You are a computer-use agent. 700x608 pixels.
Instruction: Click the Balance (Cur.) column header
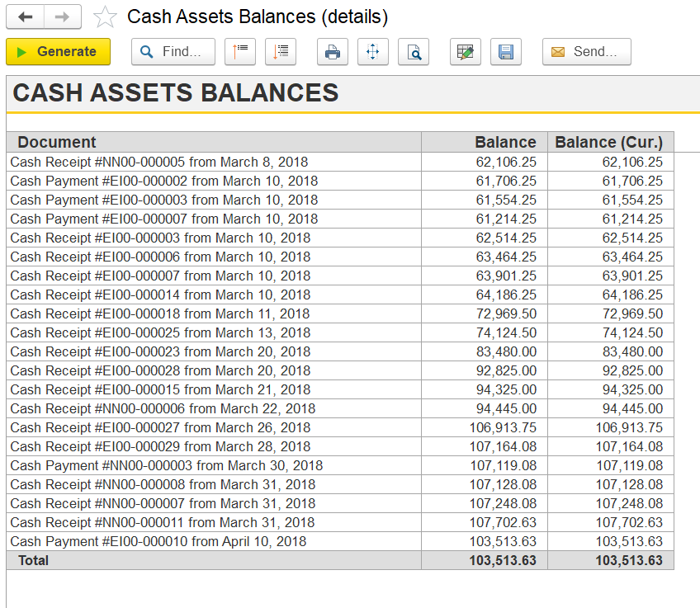pos(609,142)
